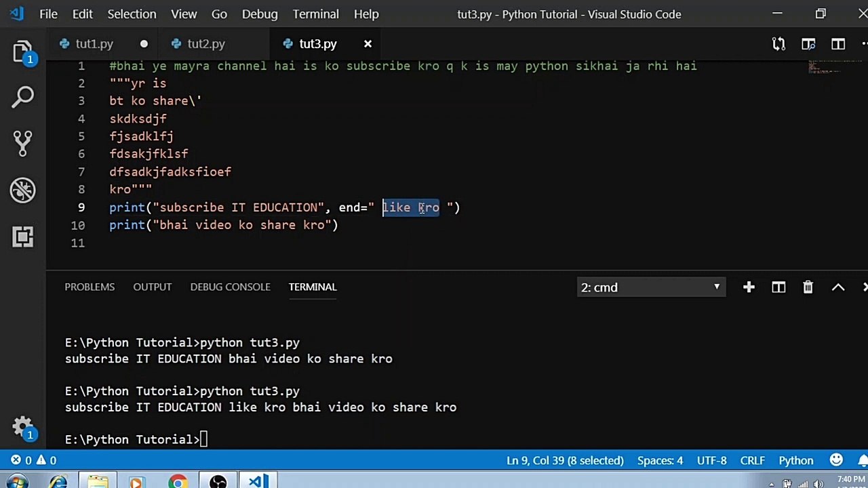Image resolution: width=868 pixels, height=488 pixels.
Task: Click the Visual Studio Code taskbar icon
Action: click(x=257, y=482)
